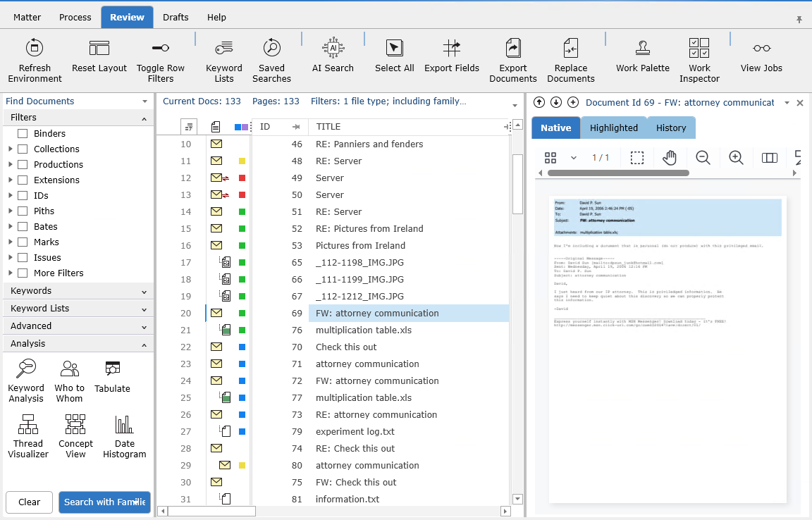Click the plus circle icon in viewer header
Viewport: 812px width, 520px height.
[x=573, y=102]
